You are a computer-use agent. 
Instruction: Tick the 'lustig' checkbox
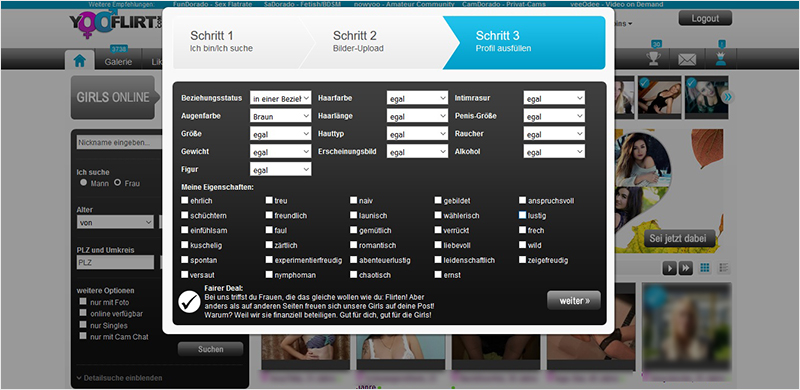pyautogui.click(x=522, y=215)
